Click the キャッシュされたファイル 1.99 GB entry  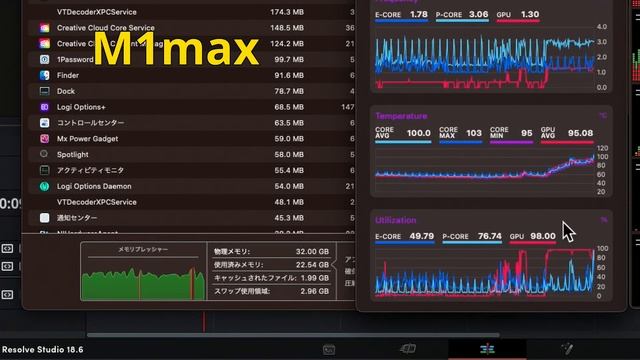(271, 278)
